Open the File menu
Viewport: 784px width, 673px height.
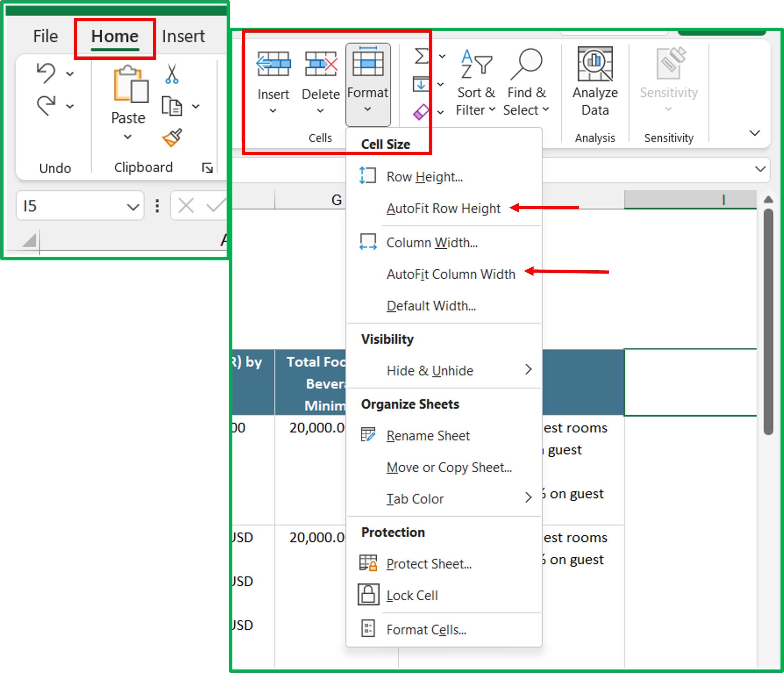[45, 36]
